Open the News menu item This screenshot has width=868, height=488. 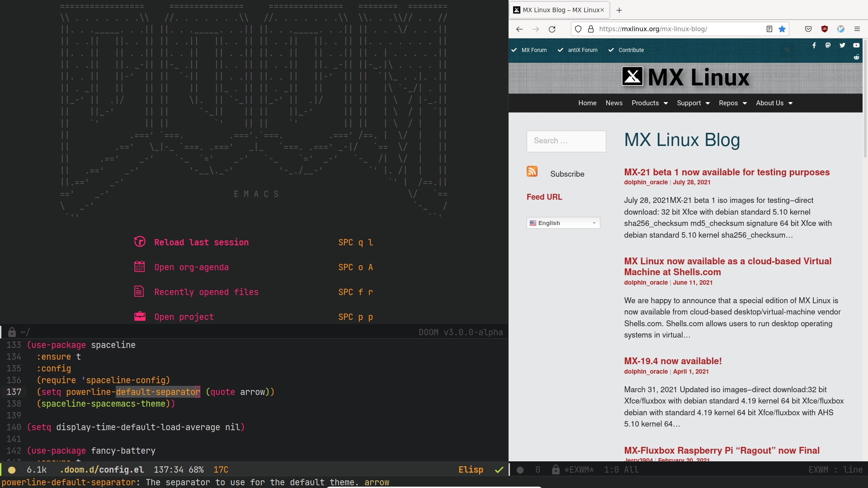[613, 103]
